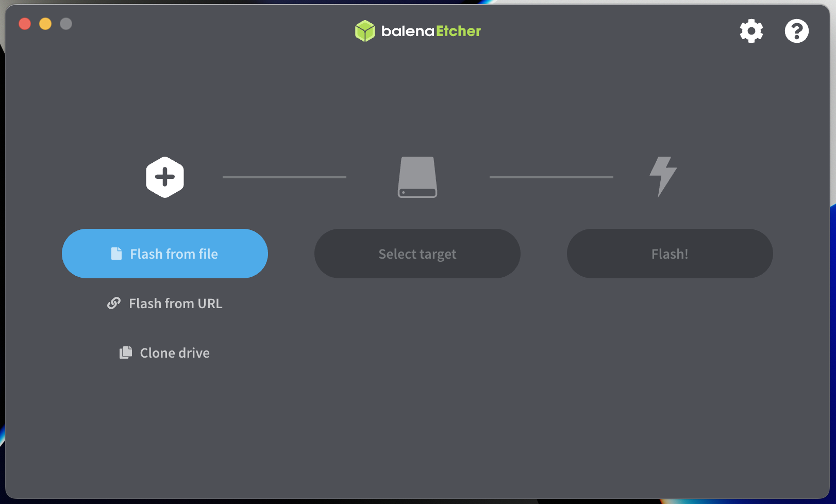
Task: Click the copy icon beside Clone drive
Action: [126, 353]
